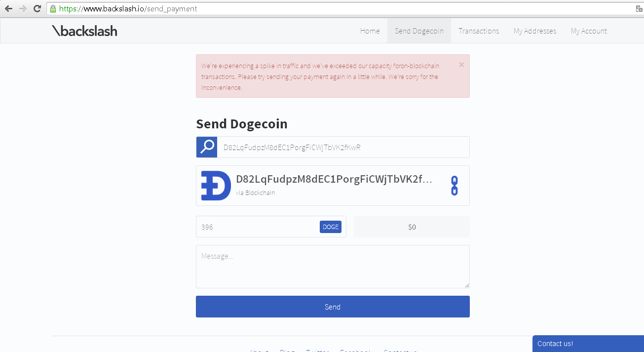Focus the Message text area
Viewport: 644px width, 352px height.
[x=333, y=267]
